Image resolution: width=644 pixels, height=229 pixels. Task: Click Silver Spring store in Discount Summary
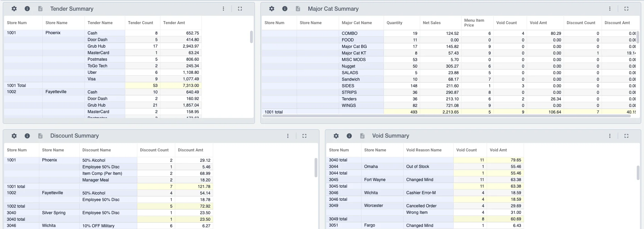54,213
